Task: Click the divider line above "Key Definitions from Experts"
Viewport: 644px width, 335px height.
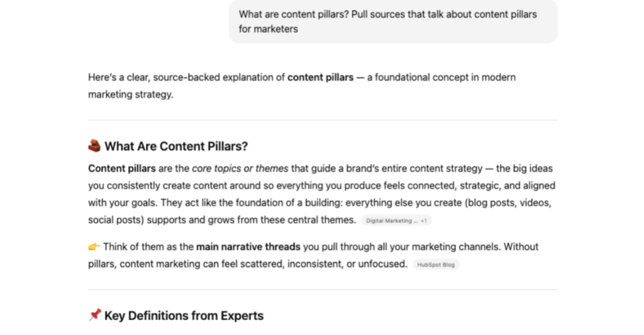Action: 322,290
